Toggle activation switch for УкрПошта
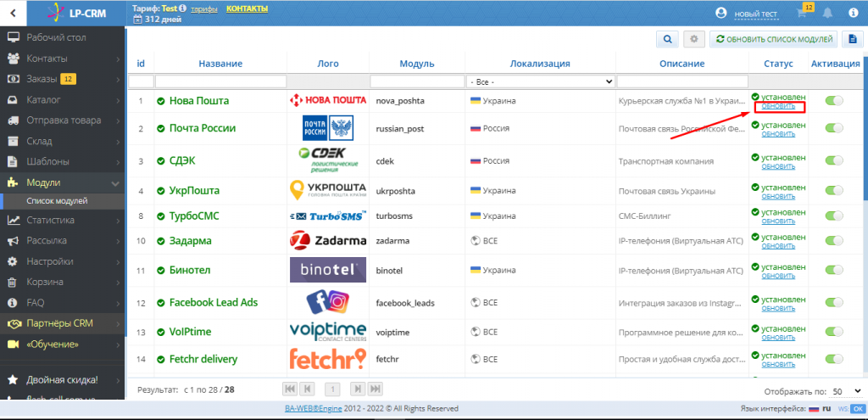The image size is (868, 420). (x=834, y=190)
